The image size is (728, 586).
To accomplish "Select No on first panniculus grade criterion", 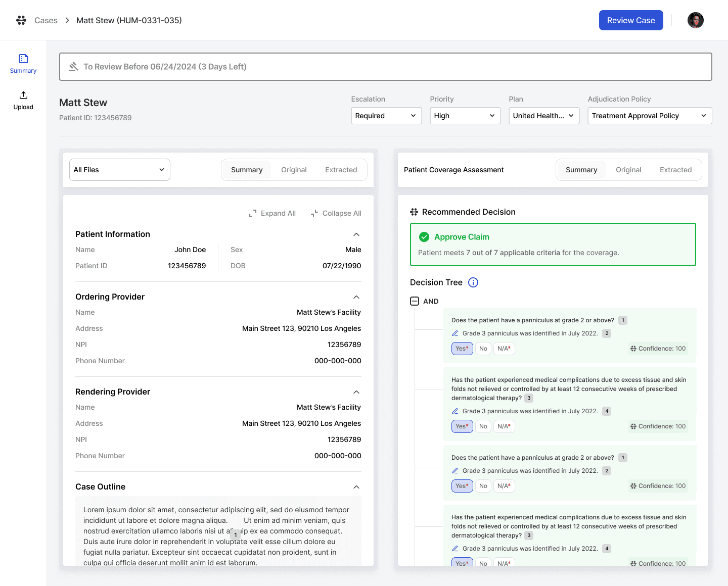I will pos(483,349).
